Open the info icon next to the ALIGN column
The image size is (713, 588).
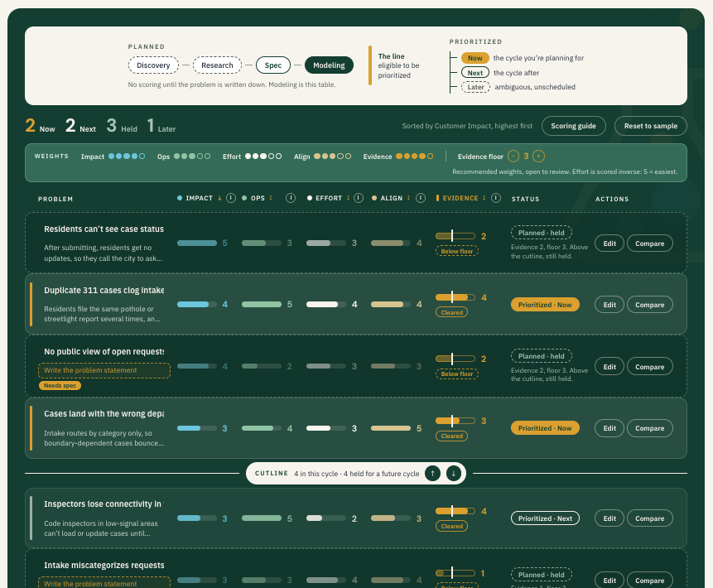(x=421, y=198)
